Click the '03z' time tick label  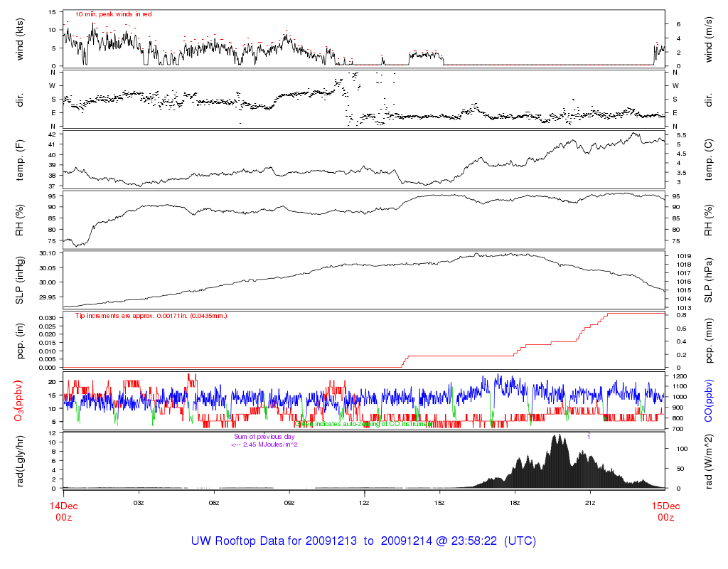(x=139, y=503)
